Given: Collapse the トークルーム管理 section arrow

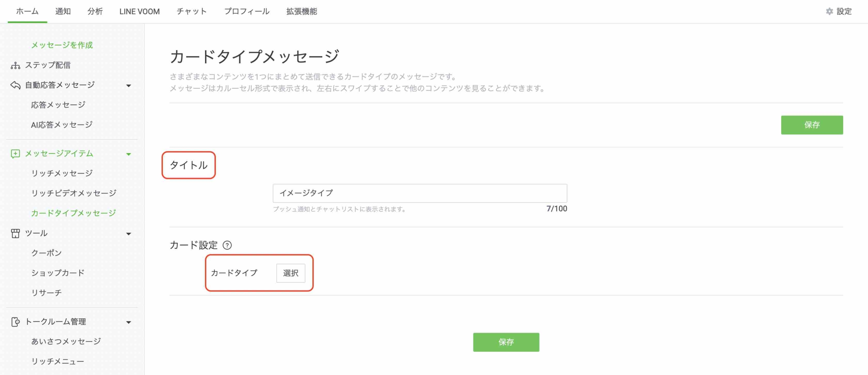Looking at the screenshot, I should [x=129, y=322].
